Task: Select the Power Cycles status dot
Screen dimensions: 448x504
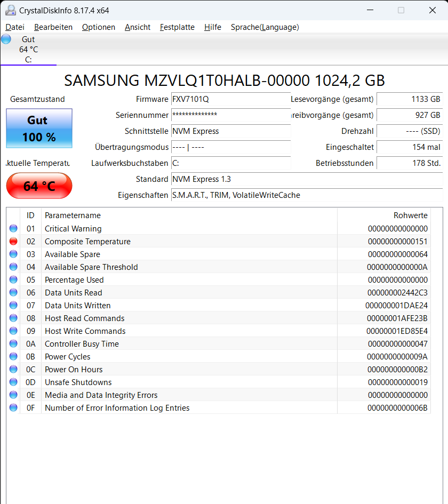Action: 13,356
